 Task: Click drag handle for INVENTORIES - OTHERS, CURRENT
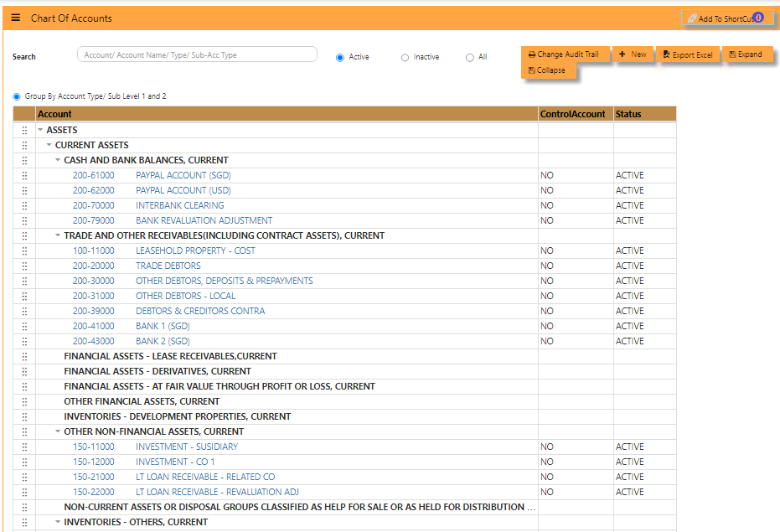[x=24, y=522]
